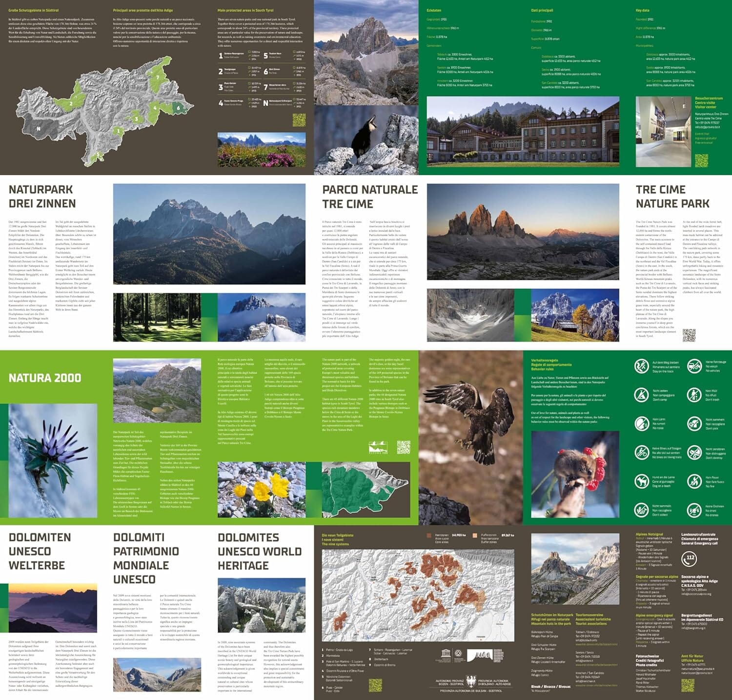The width and height of the screenshot is (732, 700).
Task: Select the no-noise pictogram
Action: point(642,423)
